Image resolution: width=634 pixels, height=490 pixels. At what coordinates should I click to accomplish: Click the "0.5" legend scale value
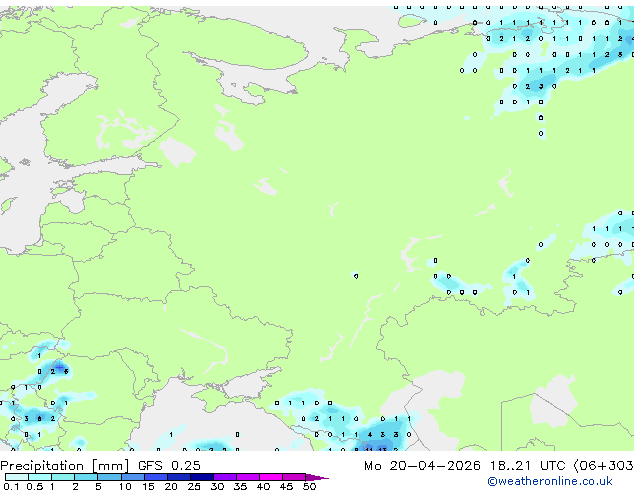coord(35,486)
